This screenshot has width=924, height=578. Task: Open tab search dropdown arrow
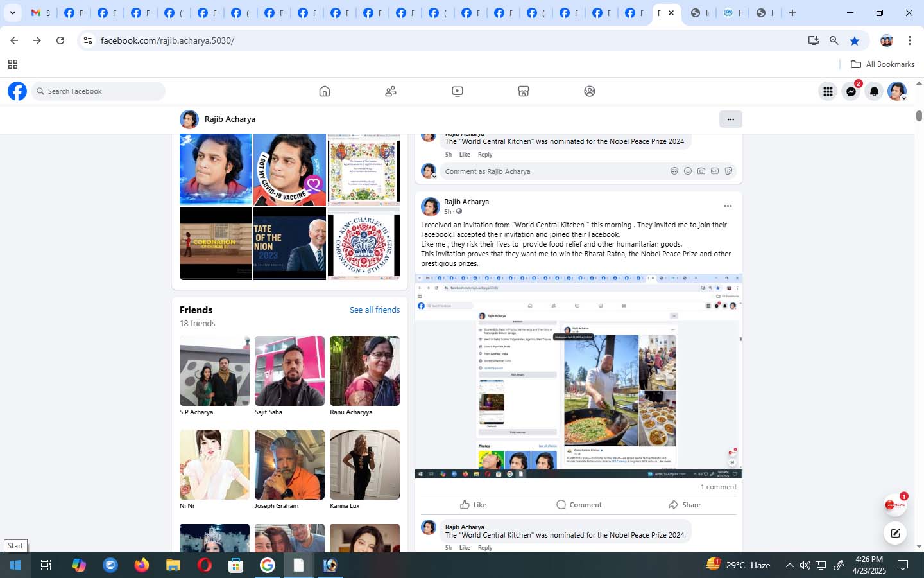tap(12, 13)
